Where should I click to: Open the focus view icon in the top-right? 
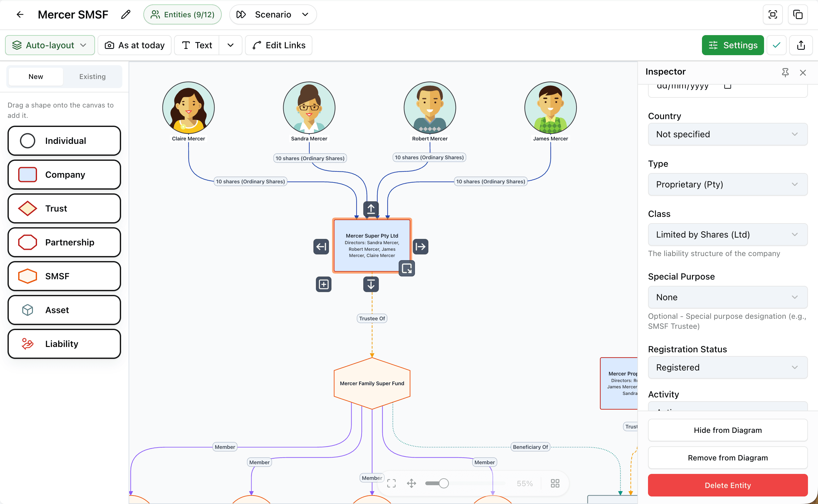coord(773,15)
